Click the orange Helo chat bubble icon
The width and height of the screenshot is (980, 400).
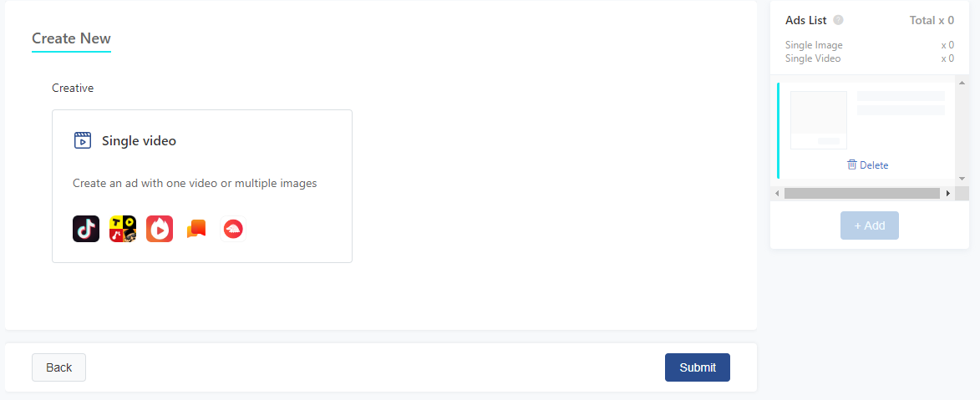196,229
